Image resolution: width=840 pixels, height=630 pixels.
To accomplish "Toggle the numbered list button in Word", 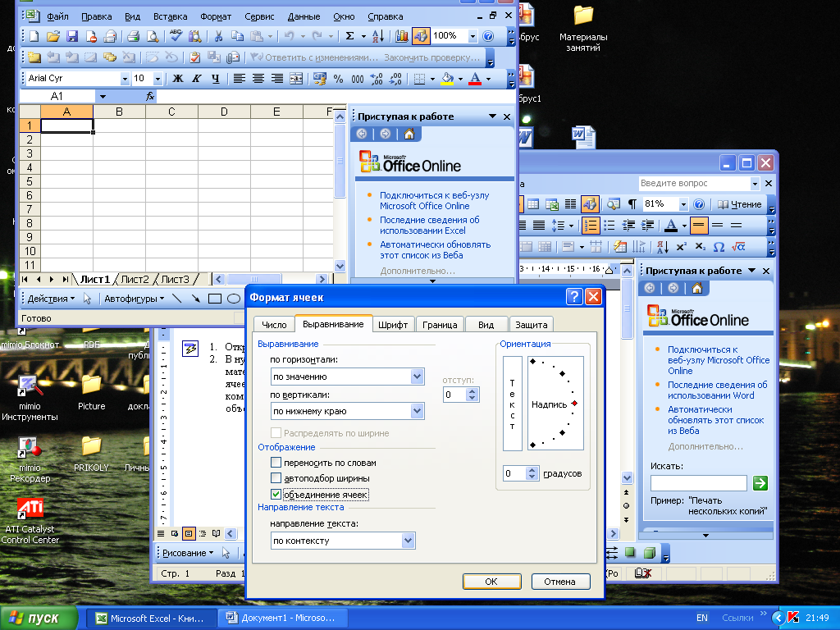I will (591, 226).
